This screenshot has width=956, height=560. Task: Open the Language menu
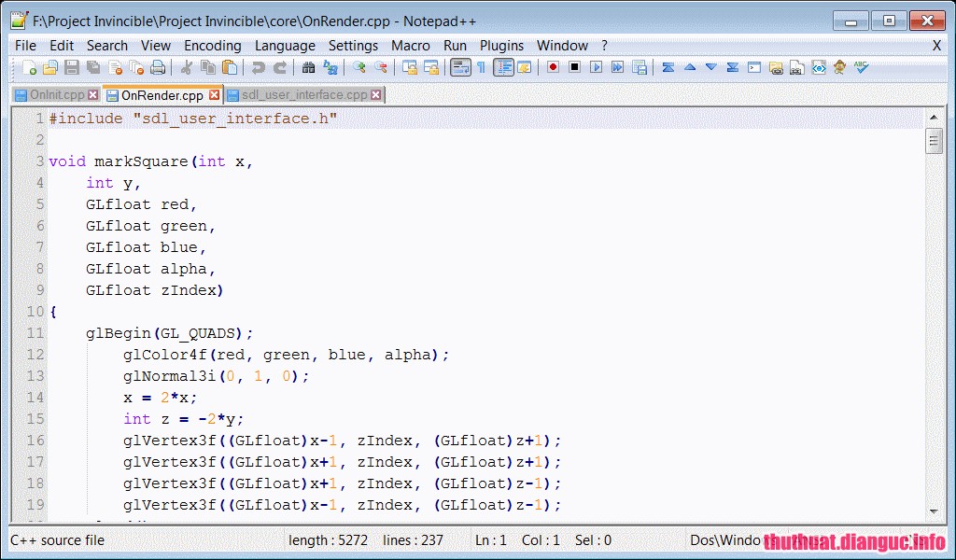coord(286,46)
